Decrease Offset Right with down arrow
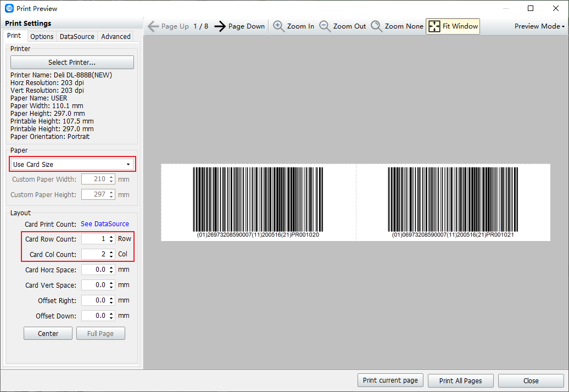The height and width of the screenshot is (392, 569). pyautogui.click(x=111, y=303)
